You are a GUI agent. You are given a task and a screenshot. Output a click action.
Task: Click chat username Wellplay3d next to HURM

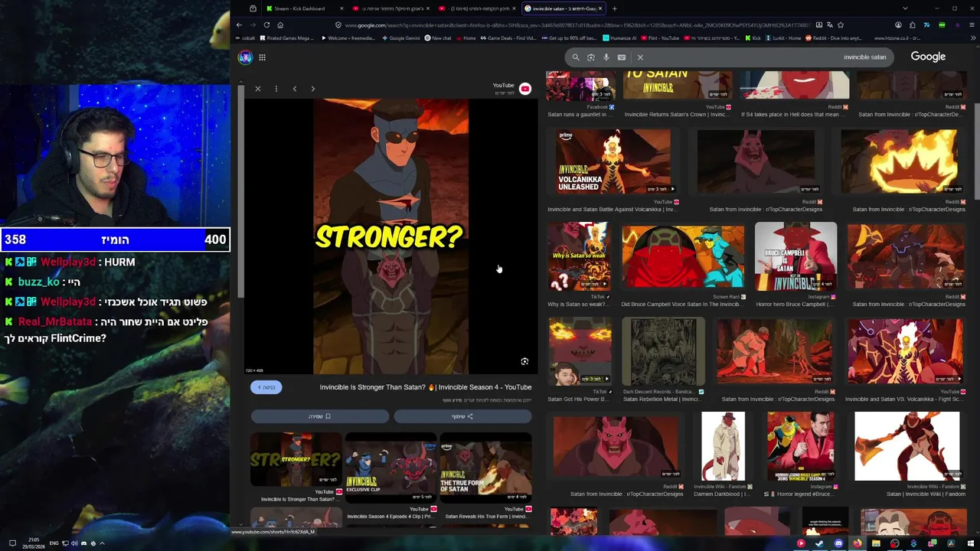pyautogui.click(x=67, y=262)
